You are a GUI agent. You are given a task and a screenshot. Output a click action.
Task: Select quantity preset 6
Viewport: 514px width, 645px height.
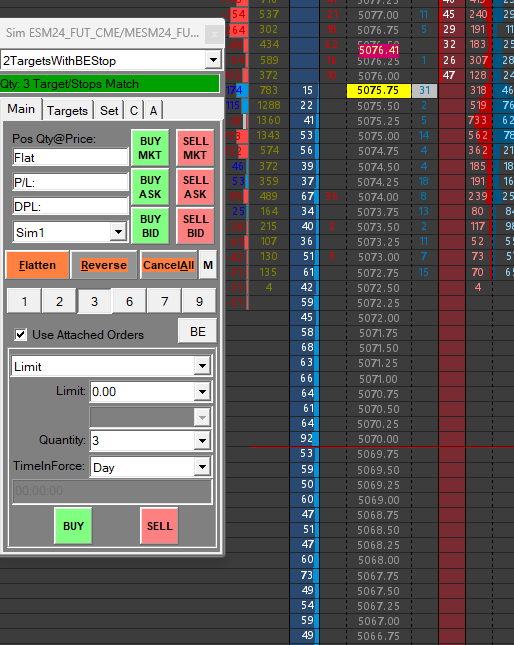point(130,302)
